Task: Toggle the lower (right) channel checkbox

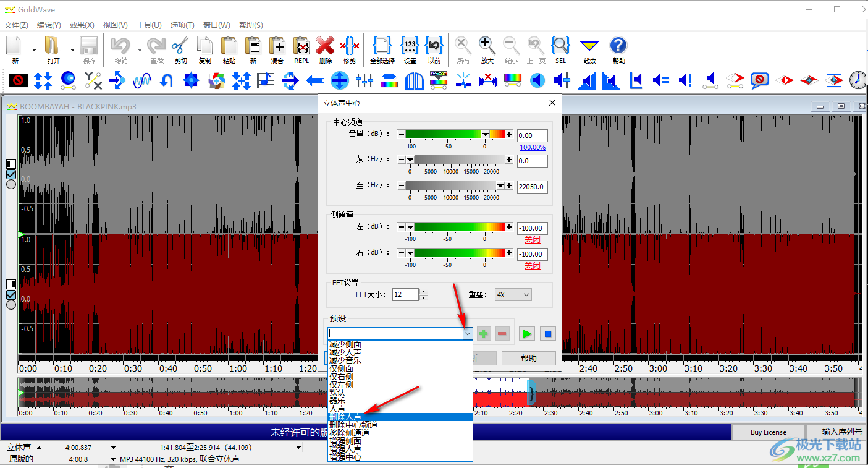Action: point(11,294)
